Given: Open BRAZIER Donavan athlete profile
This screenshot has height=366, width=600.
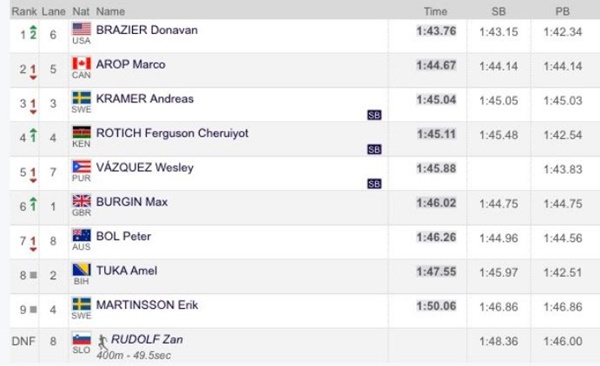Looking at the screenshot, I should click(147, 30).
